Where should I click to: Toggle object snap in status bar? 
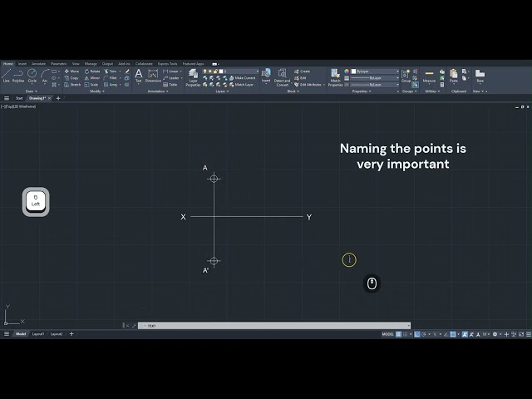click(453, 334)
